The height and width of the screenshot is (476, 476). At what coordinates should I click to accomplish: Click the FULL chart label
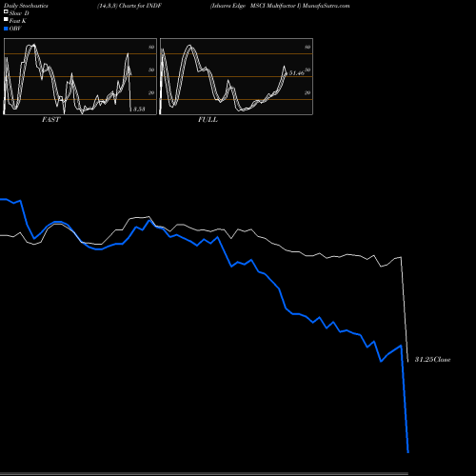[x=208, y=119]
